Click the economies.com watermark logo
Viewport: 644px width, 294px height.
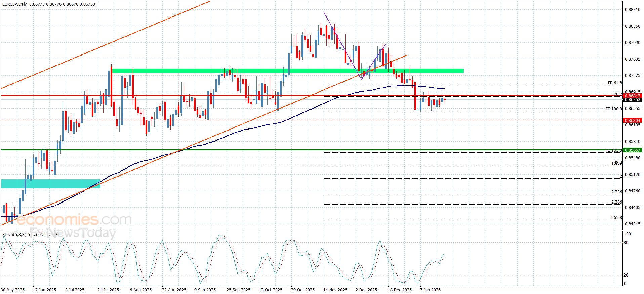click(74, 220)
